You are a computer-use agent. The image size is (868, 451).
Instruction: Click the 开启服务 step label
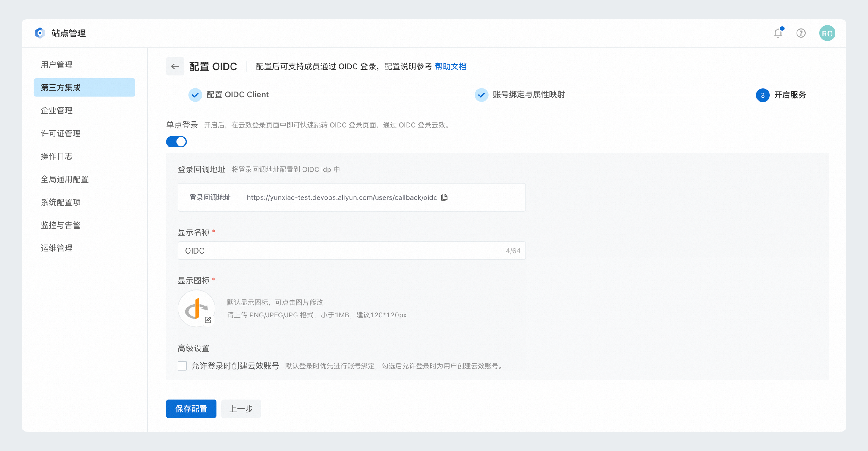coord(790,95)
